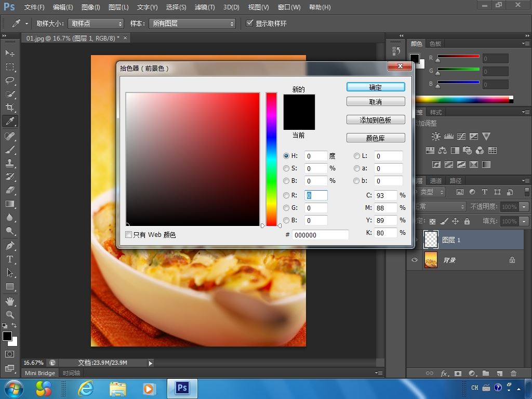Click the Brightness/Contrast adjustment icon
Viewport: 532px width, 399px height.
pos(436,137)
